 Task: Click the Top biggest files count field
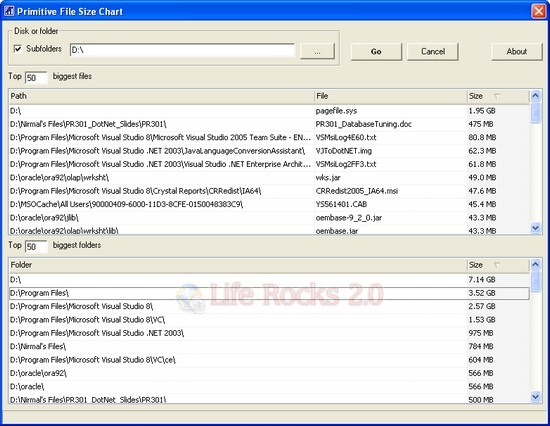36,78
